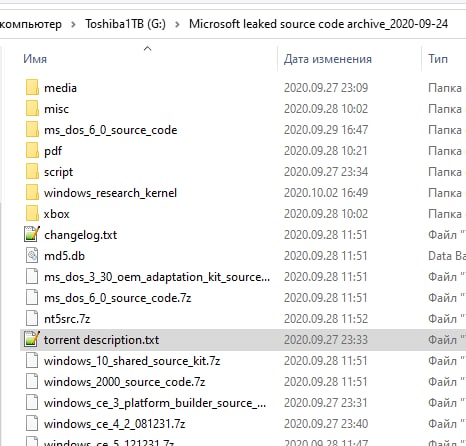
Task: Click the ms_dos_3_30_oem_adaptation_kit file icon
Action: (x=32, y=277)
